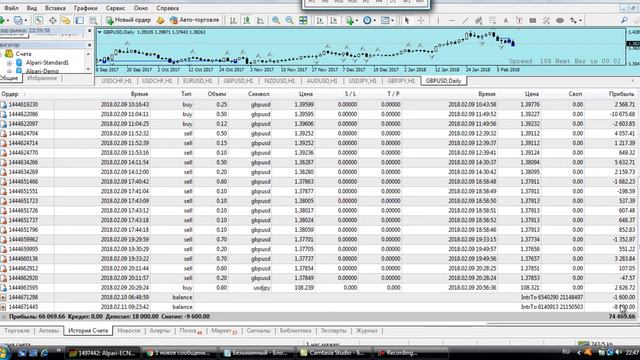Toggle the Авто-торговля button
This screenshot has width=640, height=360.
(194, 20)
